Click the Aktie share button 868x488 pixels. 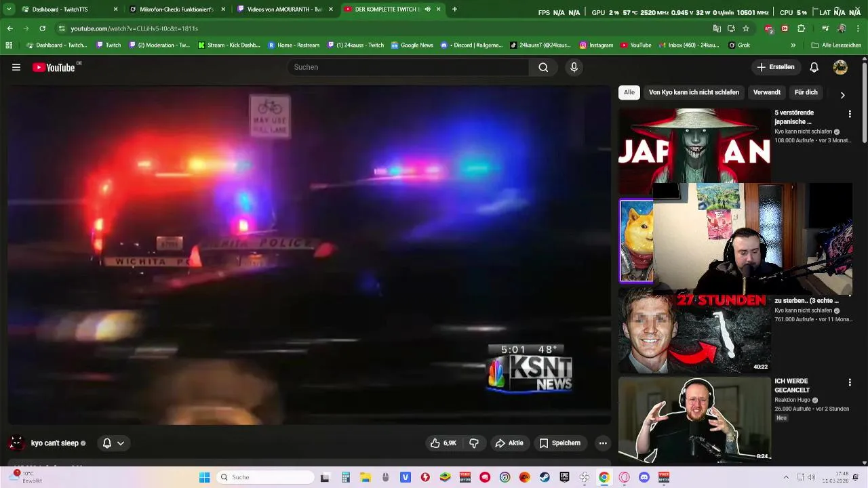pyautogui.click(x=509, y=443)
